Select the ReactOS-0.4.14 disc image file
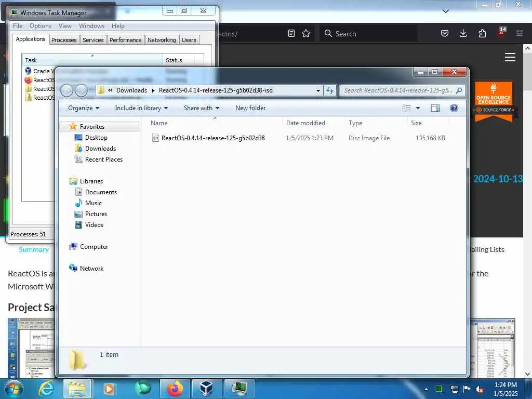Screen dimensions: 532x399 pyautogui.click(x=212, y=138)
